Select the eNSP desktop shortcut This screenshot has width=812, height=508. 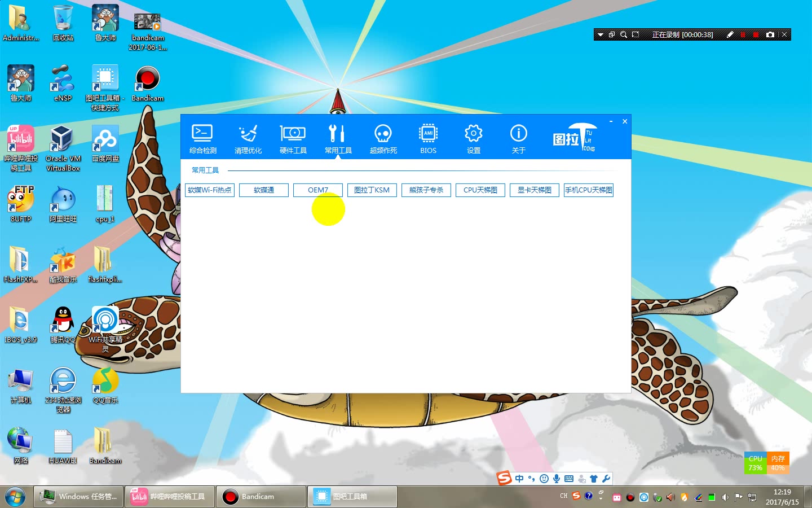point(63,83)
